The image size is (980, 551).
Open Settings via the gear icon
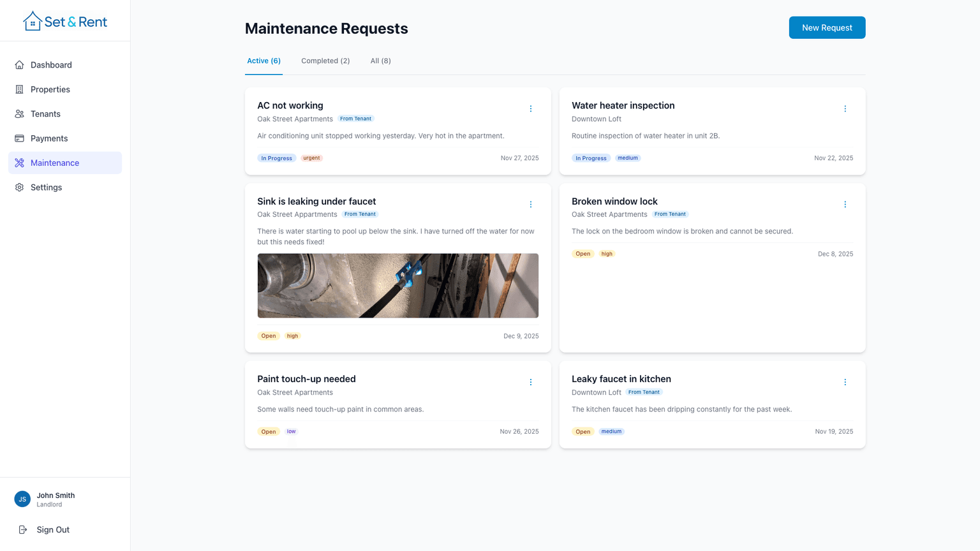(x=20, y=187)
